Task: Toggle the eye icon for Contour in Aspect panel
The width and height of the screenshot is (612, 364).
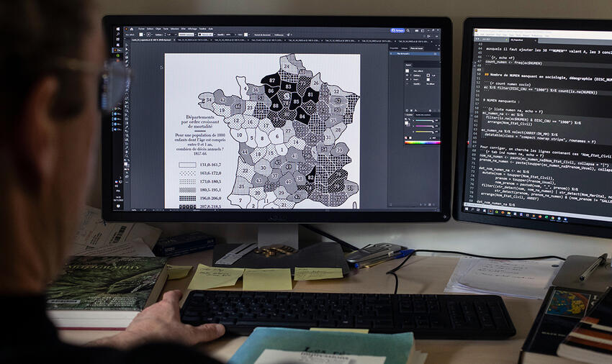Action: click(x=407, y=76)
